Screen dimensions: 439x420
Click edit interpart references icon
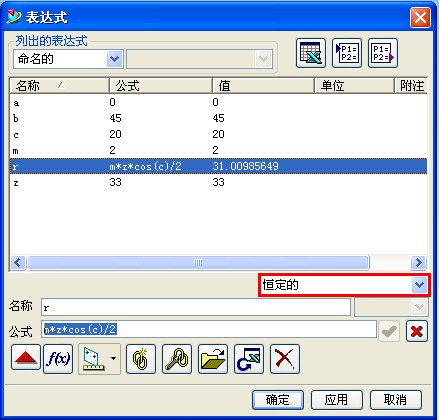(177, 359)
